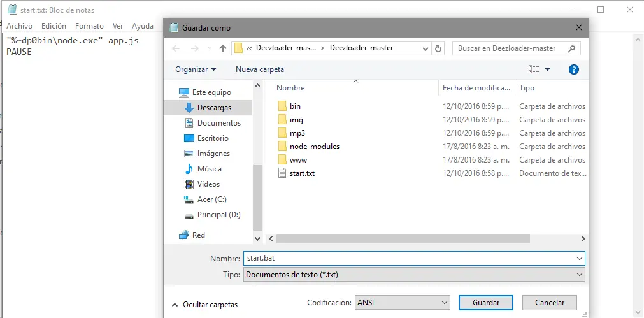Image resolution: width=644 pixels, height=318 pixels.
Task: Expand the view options dropdown arrow
Action: 547,69
